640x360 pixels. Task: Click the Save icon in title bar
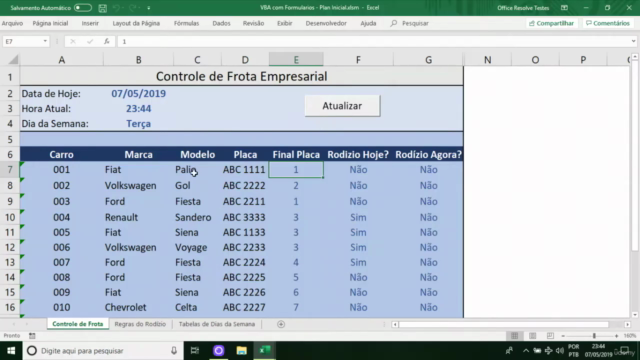coord(103,8)
